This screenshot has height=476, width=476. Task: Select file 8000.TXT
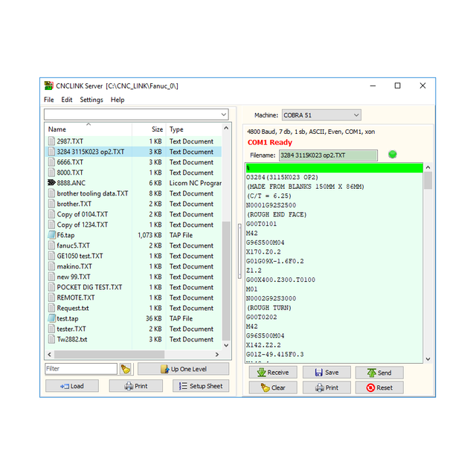[134, 173]
